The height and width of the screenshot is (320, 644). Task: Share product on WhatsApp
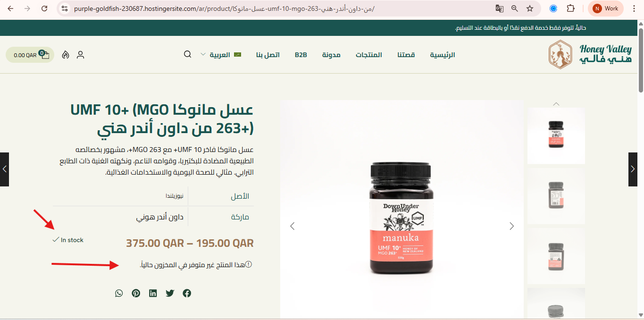click(119, 293)
